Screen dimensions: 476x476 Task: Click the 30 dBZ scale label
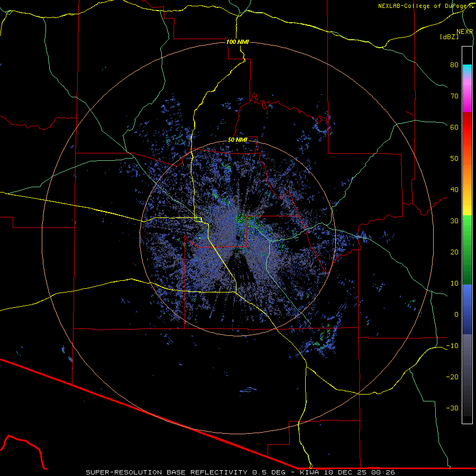click(454, 221)
